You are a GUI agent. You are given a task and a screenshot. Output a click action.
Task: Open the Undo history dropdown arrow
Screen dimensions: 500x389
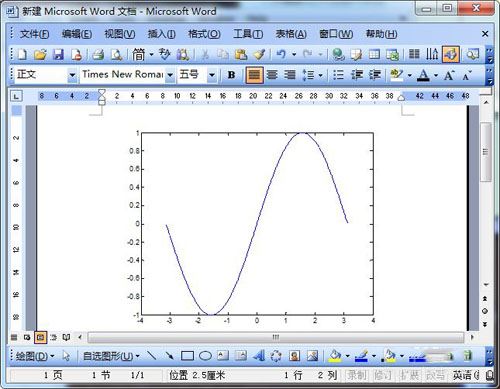(x=294, y=54)
